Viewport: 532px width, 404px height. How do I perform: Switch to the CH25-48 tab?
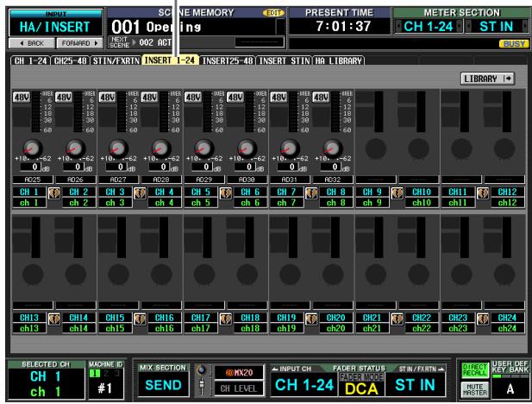(71, 60)
